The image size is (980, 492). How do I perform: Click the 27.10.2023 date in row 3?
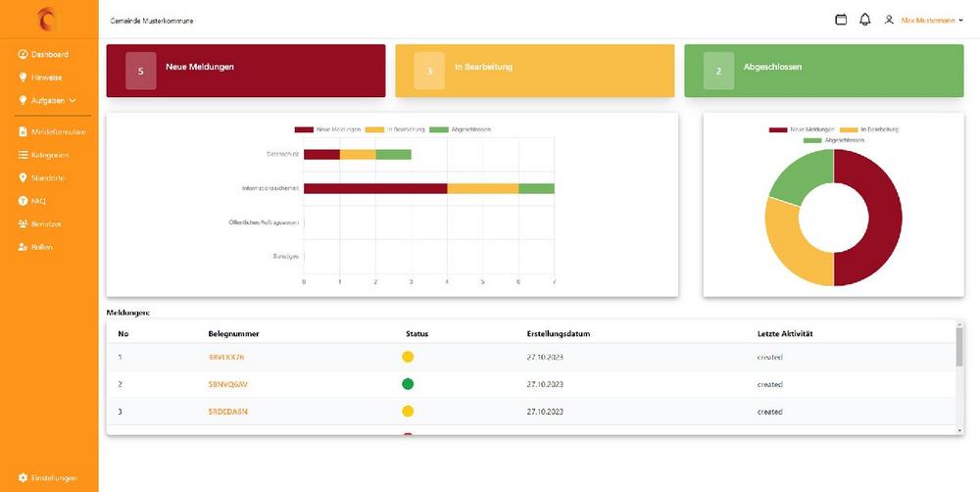545,412
